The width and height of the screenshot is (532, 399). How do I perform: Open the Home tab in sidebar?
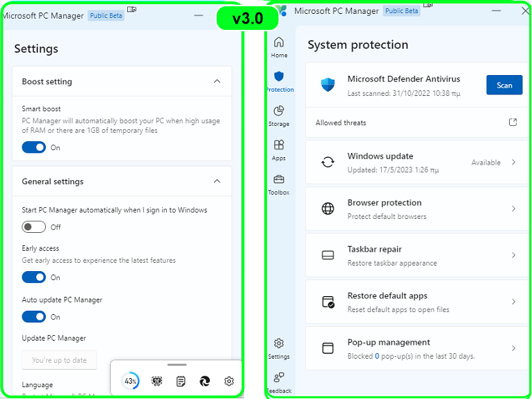coord(279,47)
